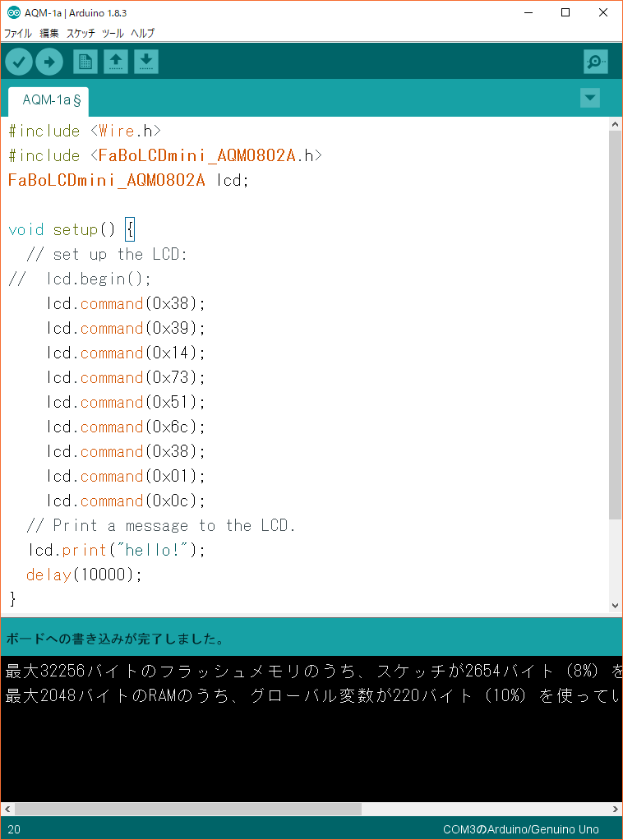Open the 編集 menu
Image resolution: width=623 pixels, height=840 pixels.
tap(49, 34)
